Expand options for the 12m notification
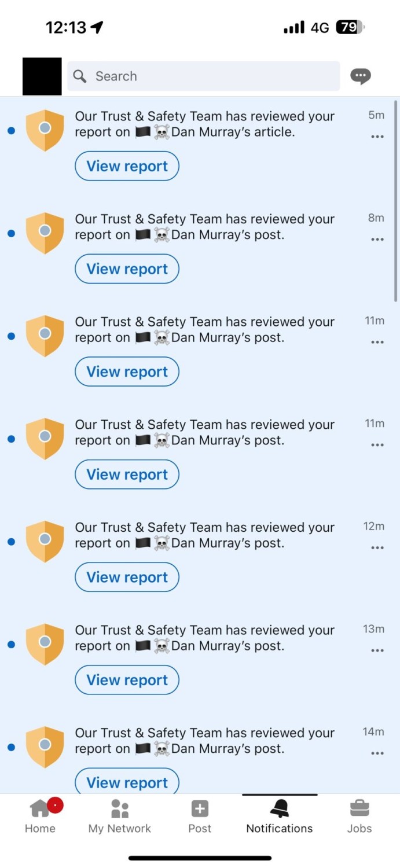 tap(377, 547)
